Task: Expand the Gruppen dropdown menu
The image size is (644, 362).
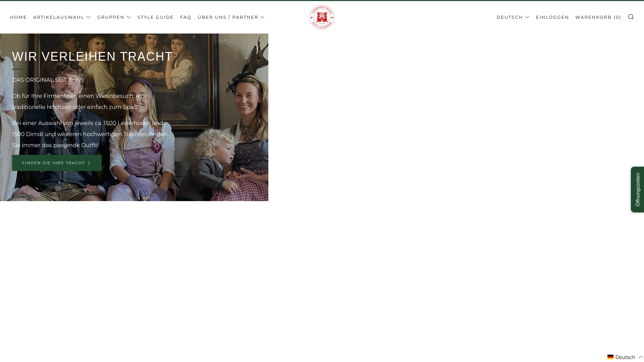Action: pos(114,17)
